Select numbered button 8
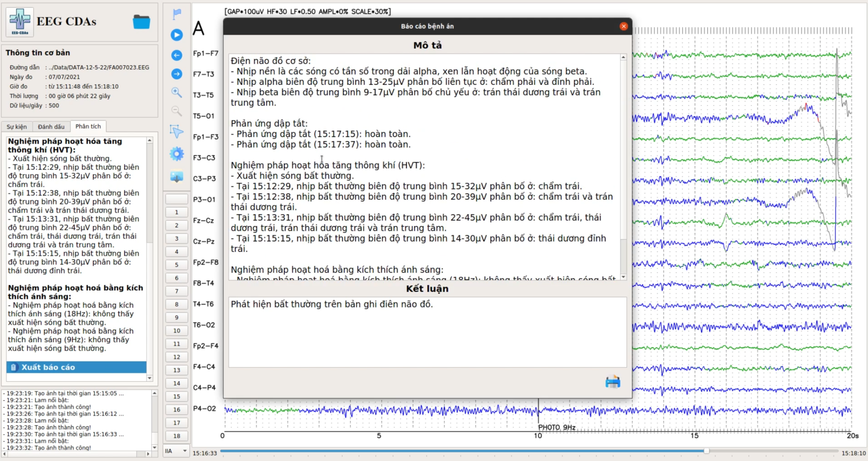 tap(177, 304)
